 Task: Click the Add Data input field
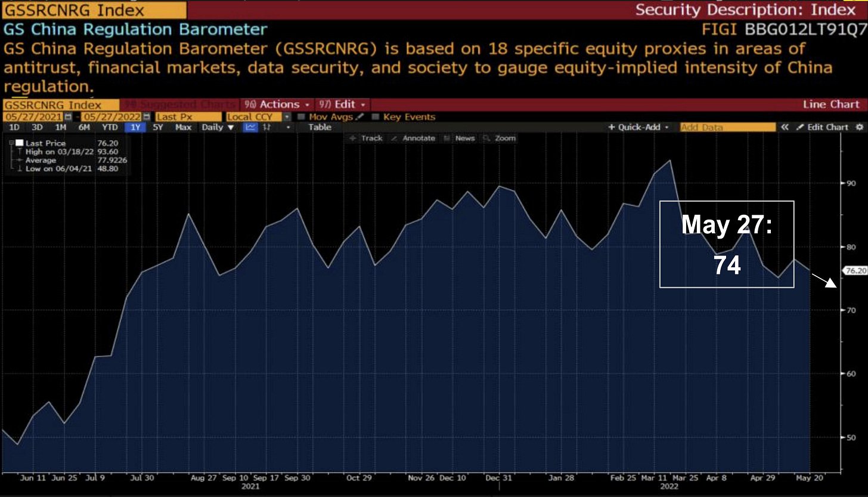tap(728, 127)
